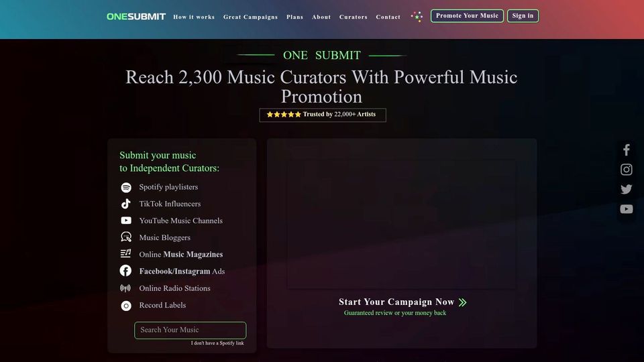Select the Music Bloggers text
This screenshot has width=644, height=362.
[165, 237]
